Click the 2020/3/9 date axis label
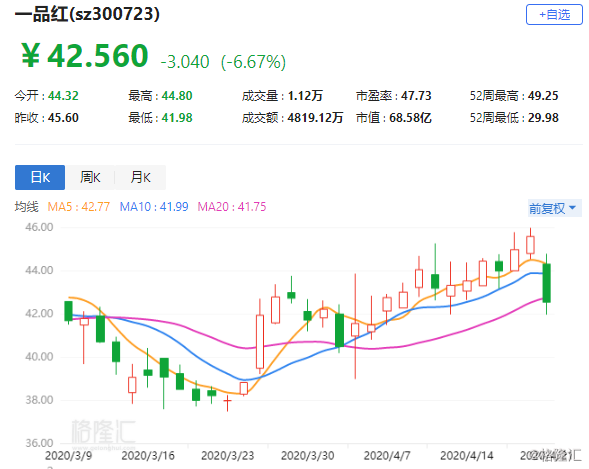Image resolution: width=589 pixels, height=469 pixels. 68,456
